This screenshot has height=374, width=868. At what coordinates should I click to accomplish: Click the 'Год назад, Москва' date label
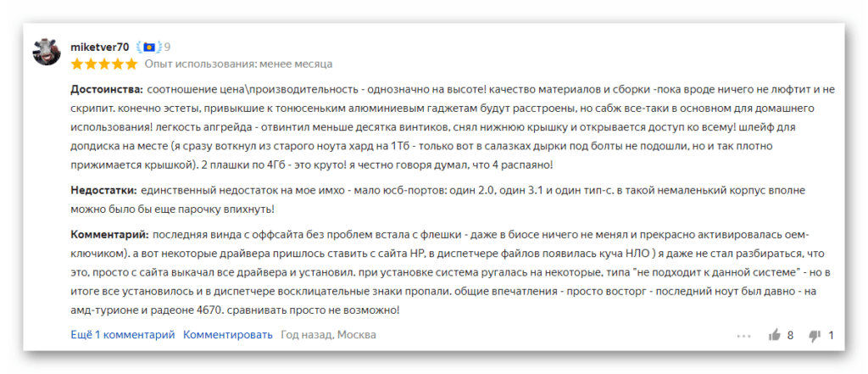click(328, 335)
